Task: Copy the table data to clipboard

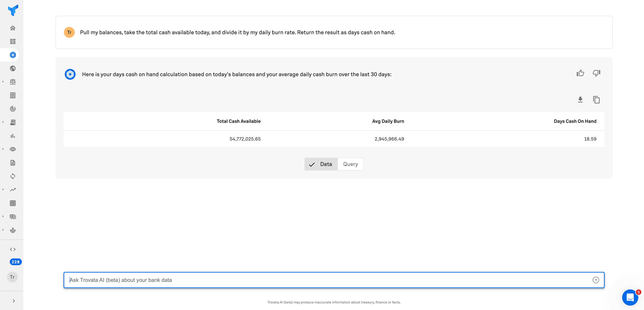Action: pos(596,100)
